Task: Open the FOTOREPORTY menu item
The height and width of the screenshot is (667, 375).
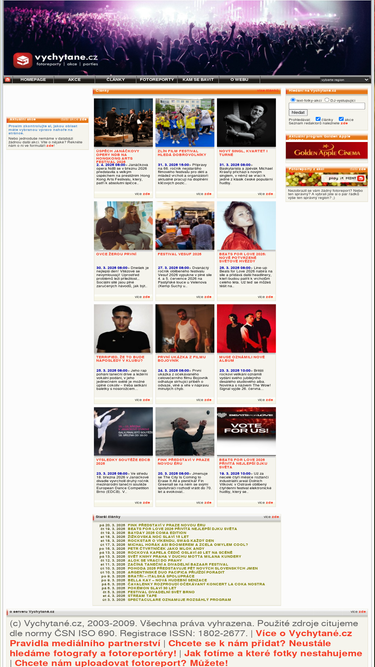Action: click(x=156, y=80)
